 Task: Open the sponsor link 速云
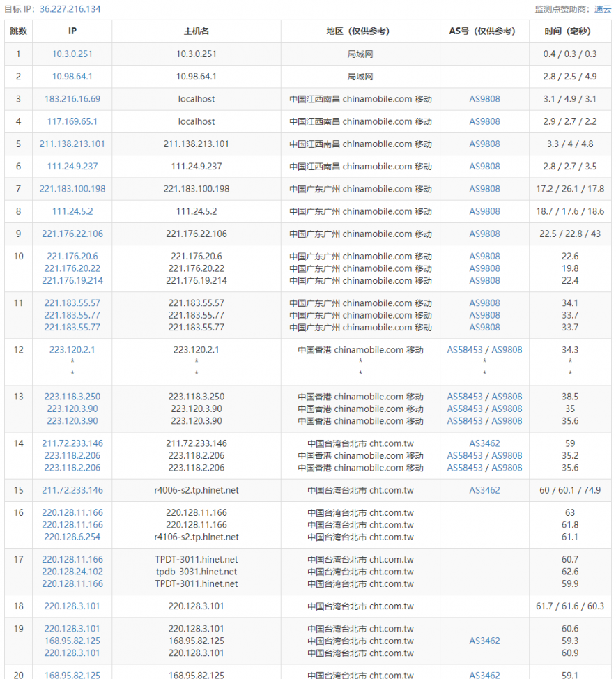[603, 9]
